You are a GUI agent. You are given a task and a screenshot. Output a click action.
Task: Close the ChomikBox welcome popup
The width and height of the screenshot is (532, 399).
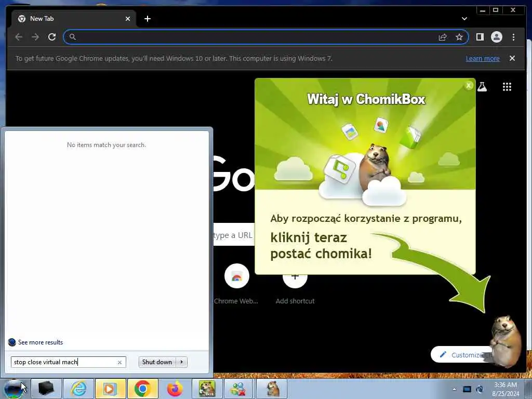pyautogui.click(x=469, y=86)
